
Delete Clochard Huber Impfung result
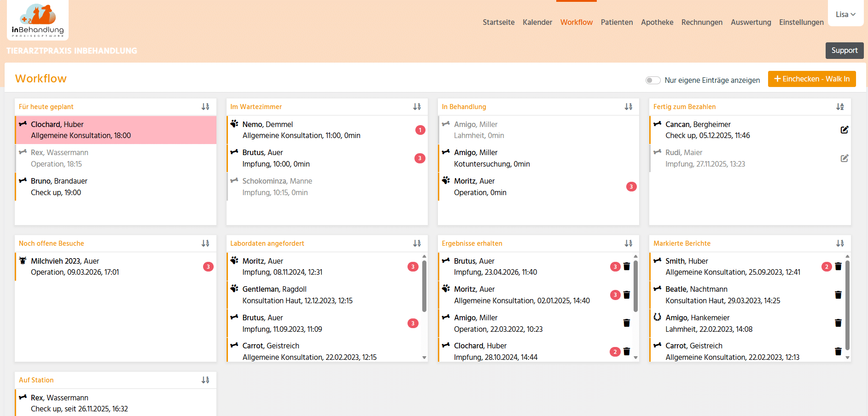(627, 352)
